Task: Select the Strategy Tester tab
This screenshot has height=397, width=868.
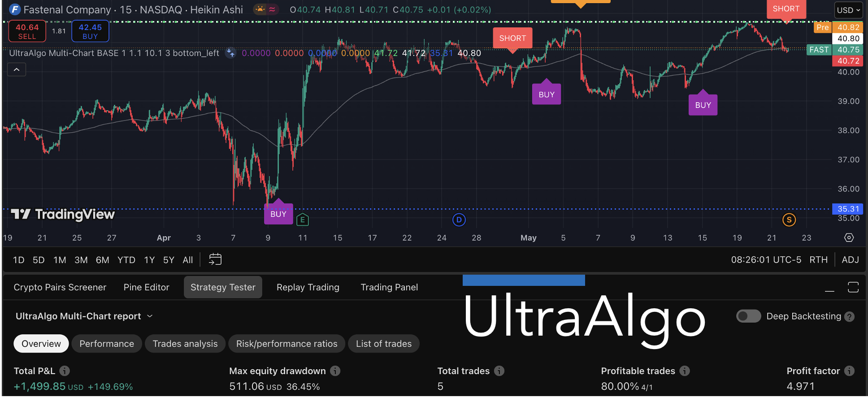Action: [x=223, y=287]
